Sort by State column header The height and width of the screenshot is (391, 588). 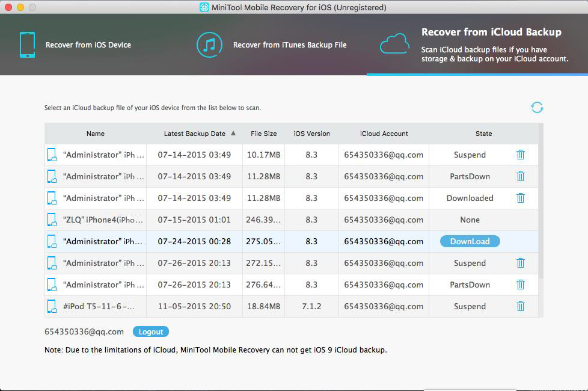coord(484,134)
